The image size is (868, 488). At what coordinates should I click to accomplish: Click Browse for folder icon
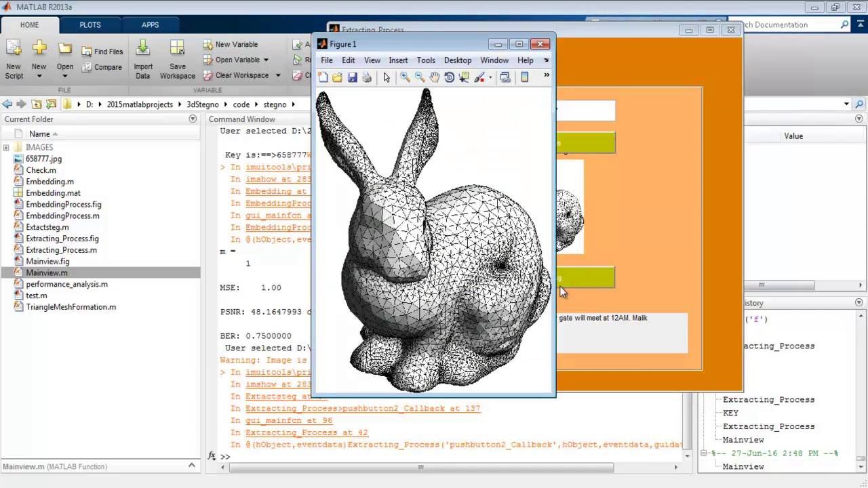[51, 104]
